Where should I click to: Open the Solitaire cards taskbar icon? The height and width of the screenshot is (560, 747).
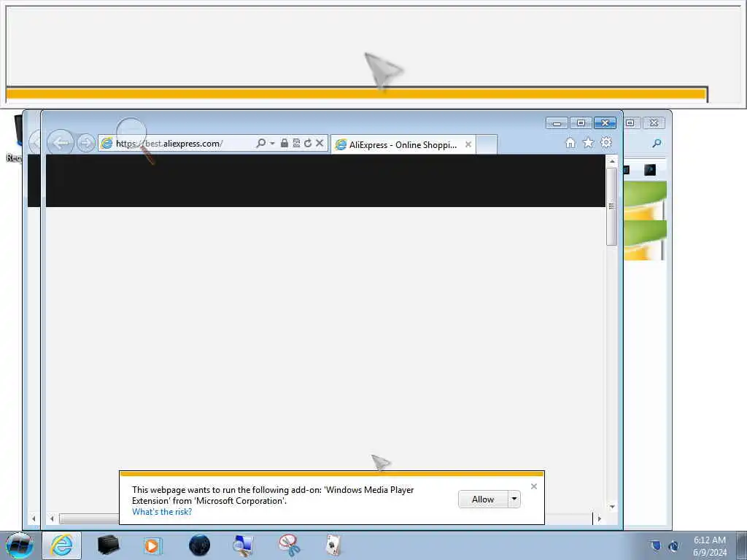333,545
